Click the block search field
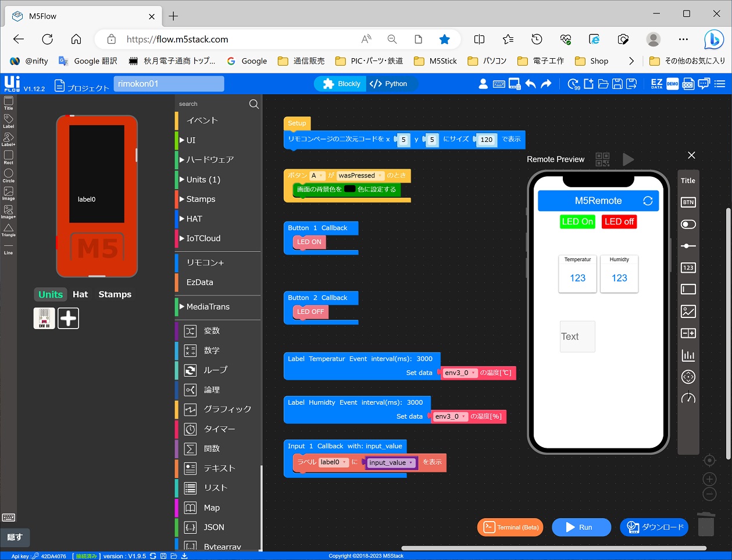The image size is (732, 560). (x=212, y=104)
